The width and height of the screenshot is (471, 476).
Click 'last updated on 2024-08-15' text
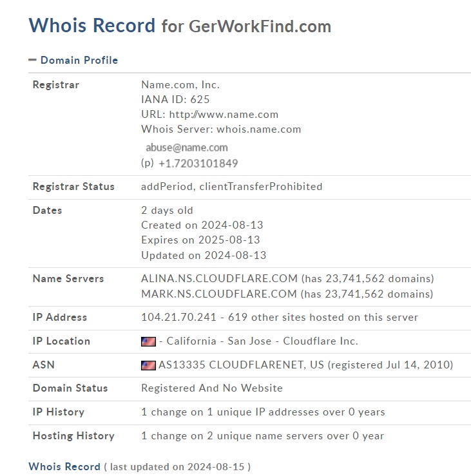click(x=177, y=467)
